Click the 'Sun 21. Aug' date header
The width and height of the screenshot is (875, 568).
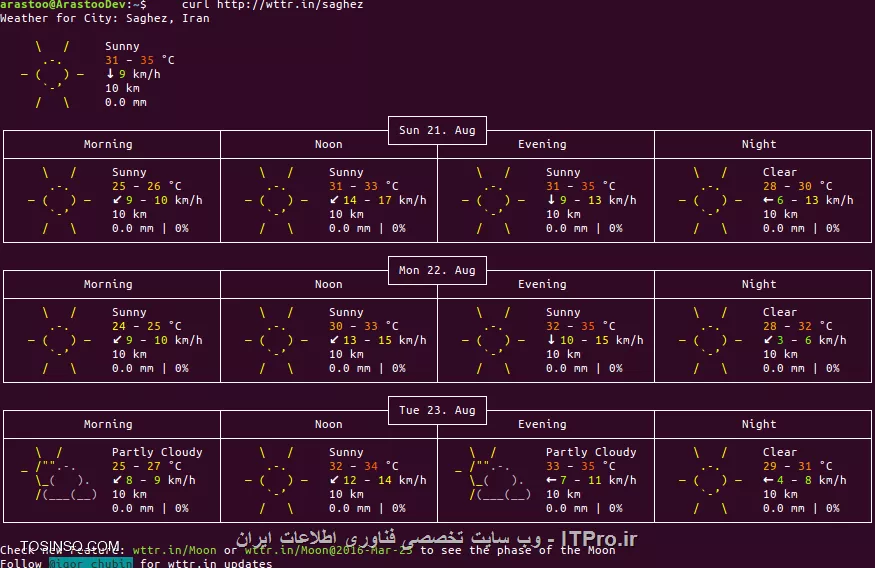(x=437, y=130)
